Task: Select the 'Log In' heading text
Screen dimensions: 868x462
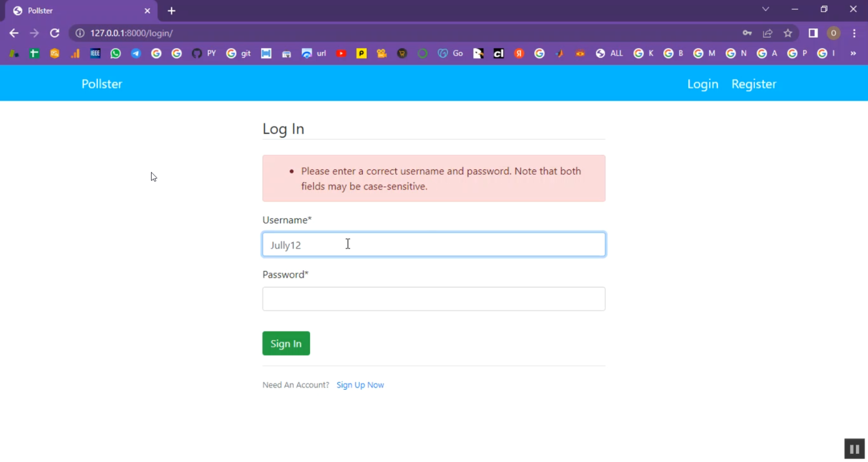Action: (284, 129)
